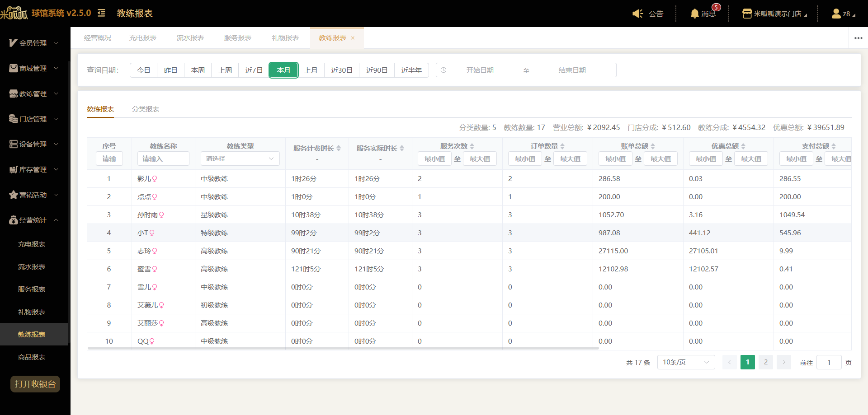Collapse the 经营统计 menu chevron
The height and width of the screenshot is (415, 868).
point(56,220)
